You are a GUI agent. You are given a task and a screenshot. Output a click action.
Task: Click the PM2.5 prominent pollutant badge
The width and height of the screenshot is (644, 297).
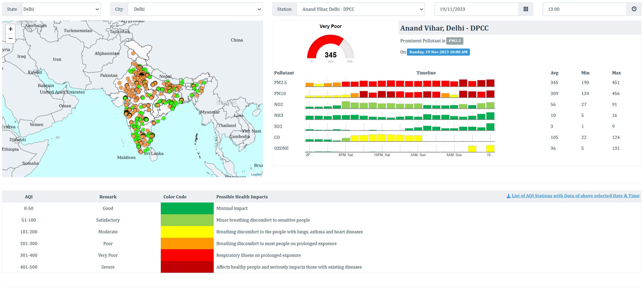pos(455,41)
